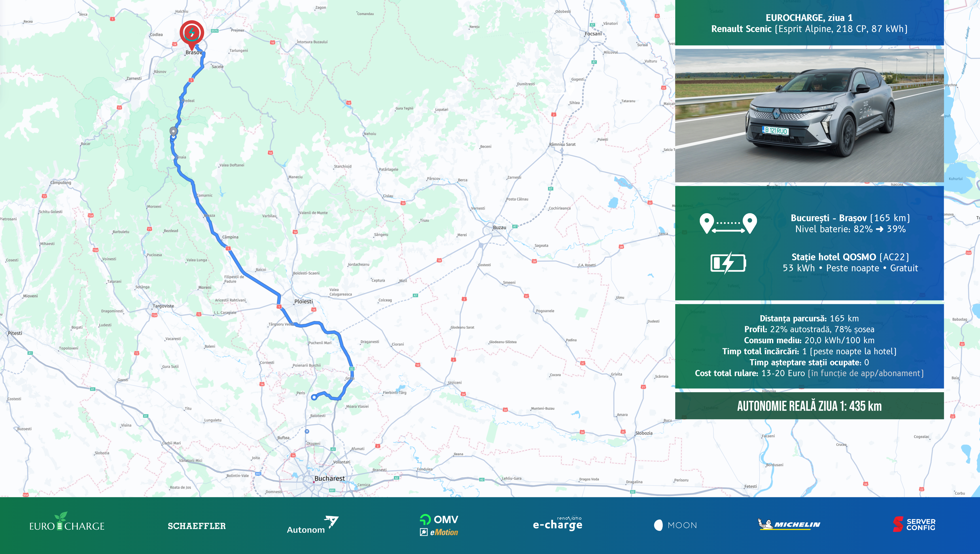Click the Mioveni label on map
Screen dimensions: 980x554
tap(30, 296)
